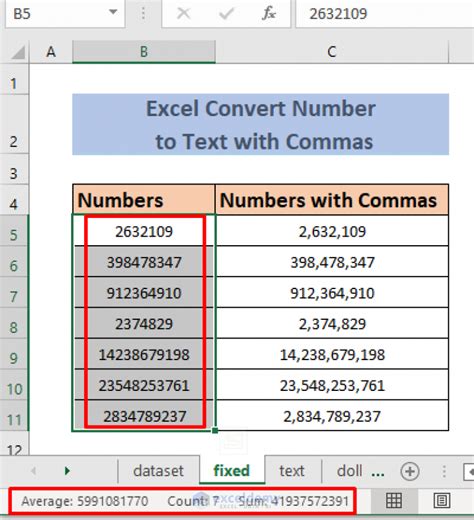Image resolution: width=474 pixels, height=520 pixels.
Task: Select row 2 header
Action: pyautogui.click(x=14, y=124)
